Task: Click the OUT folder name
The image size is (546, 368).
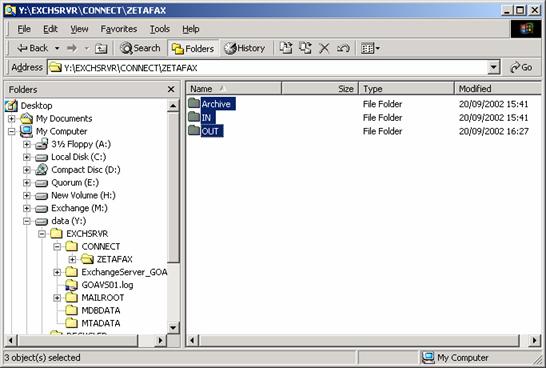Action: [x=210, y=131]
